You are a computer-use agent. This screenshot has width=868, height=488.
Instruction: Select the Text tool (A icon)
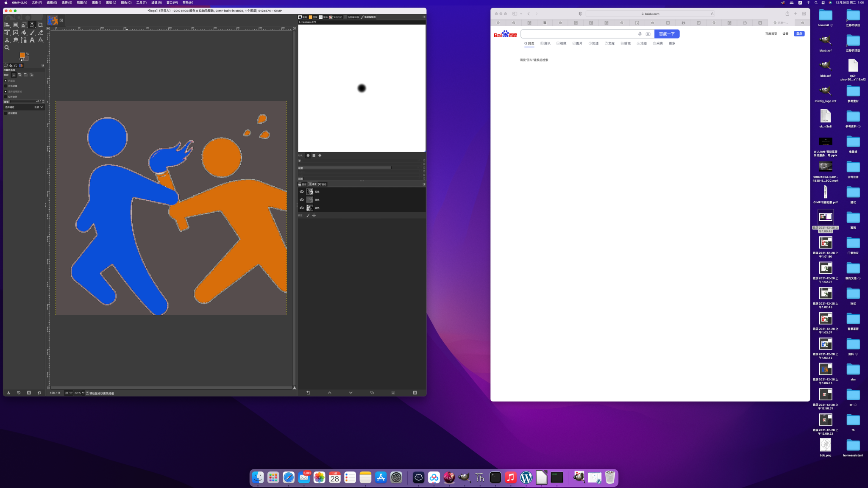point(32,40)
